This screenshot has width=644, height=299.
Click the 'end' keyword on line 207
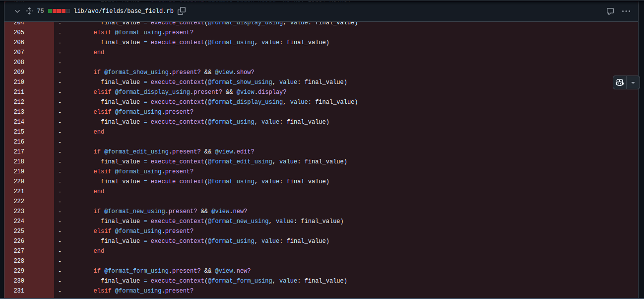pos(99,52)
